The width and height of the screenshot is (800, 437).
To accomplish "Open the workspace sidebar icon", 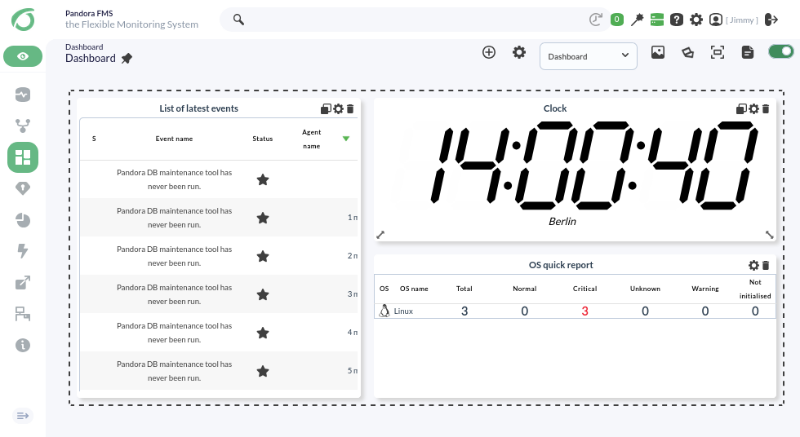I will click(22, 314).
